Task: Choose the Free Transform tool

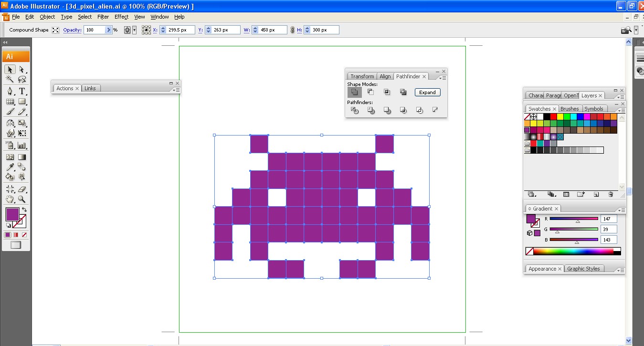Action: click(22, 134)
